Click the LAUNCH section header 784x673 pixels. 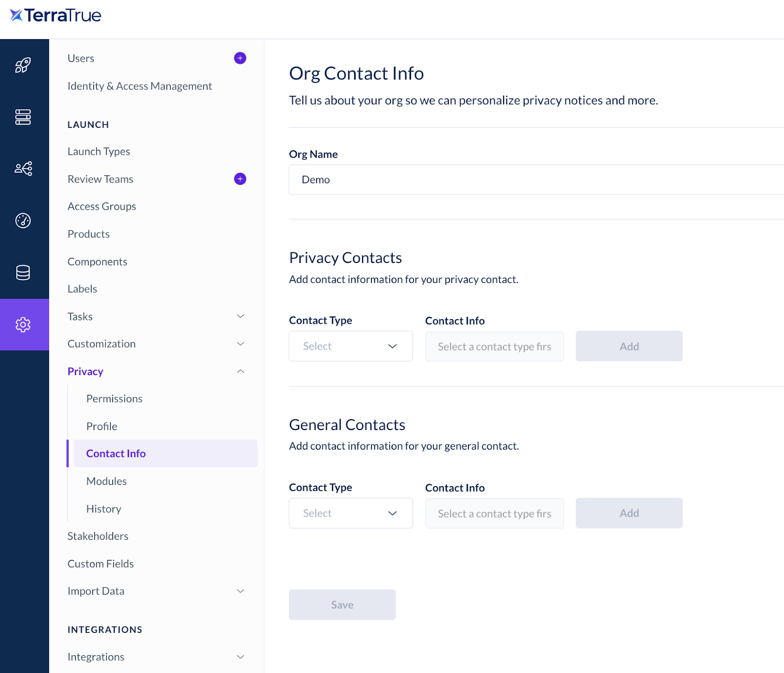[88, 125]
